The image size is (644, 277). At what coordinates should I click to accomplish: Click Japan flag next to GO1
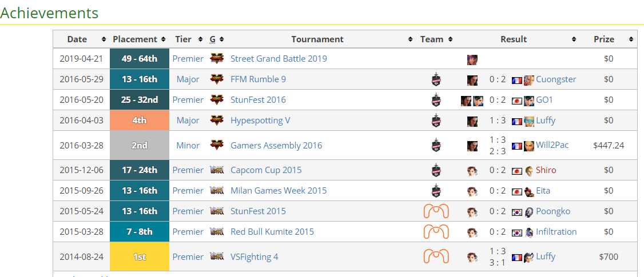pyautogui.click(x=516, y=101)
